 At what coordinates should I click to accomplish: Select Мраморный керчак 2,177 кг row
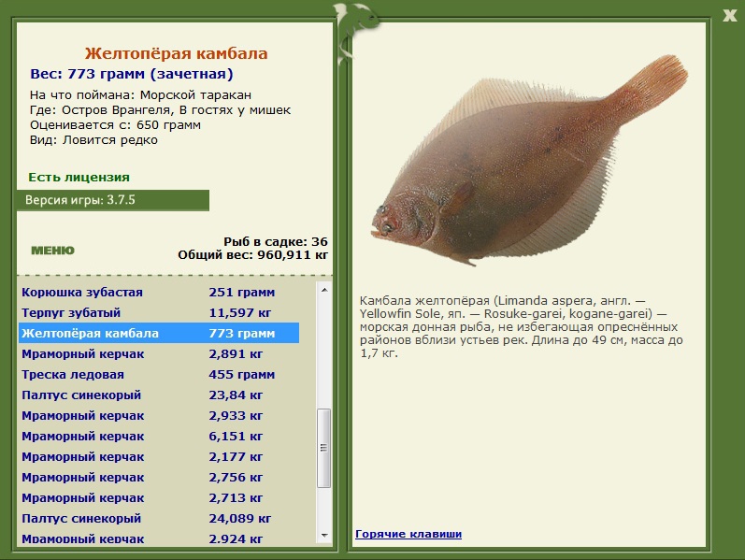(x=159, y=456)
